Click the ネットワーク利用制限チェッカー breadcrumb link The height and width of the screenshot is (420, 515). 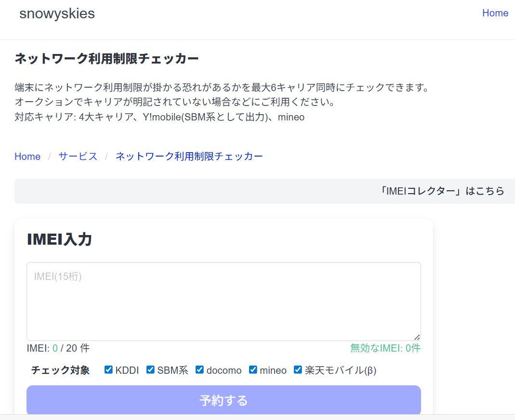coord(189,157)
